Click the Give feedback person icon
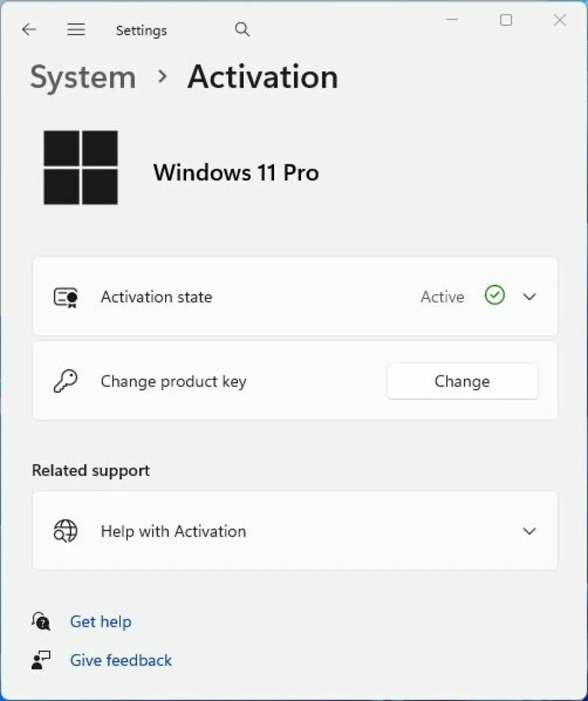Image resolution: width=588 pixels, height=701 pixels. (x=41, y=660)
